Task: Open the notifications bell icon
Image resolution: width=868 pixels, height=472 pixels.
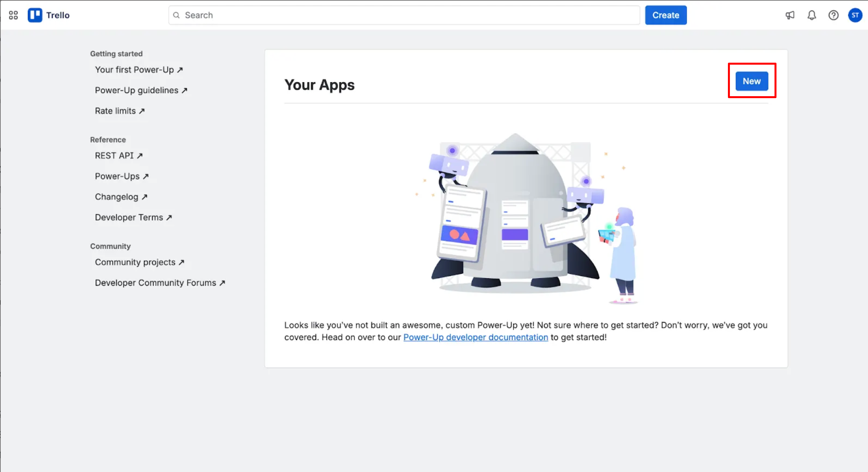Action: 812,15
